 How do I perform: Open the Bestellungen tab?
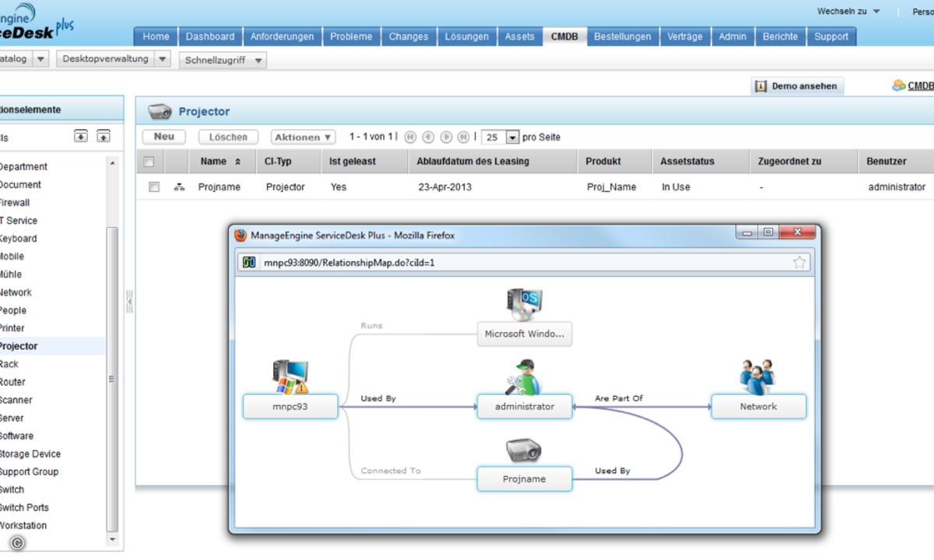[x=623, y=37]
